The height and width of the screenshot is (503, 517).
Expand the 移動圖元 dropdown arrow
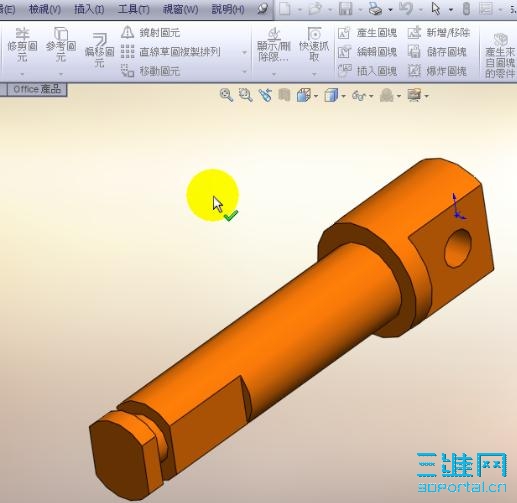tap(245, 71)
